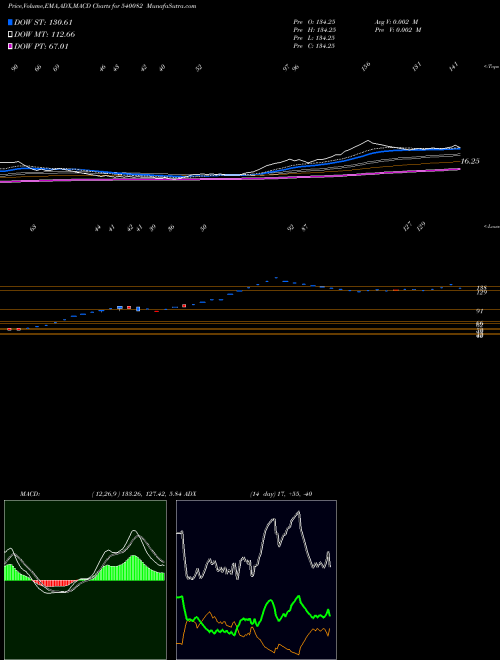Click the 'Pre C: 134.25' value

(x=314, y=46)
